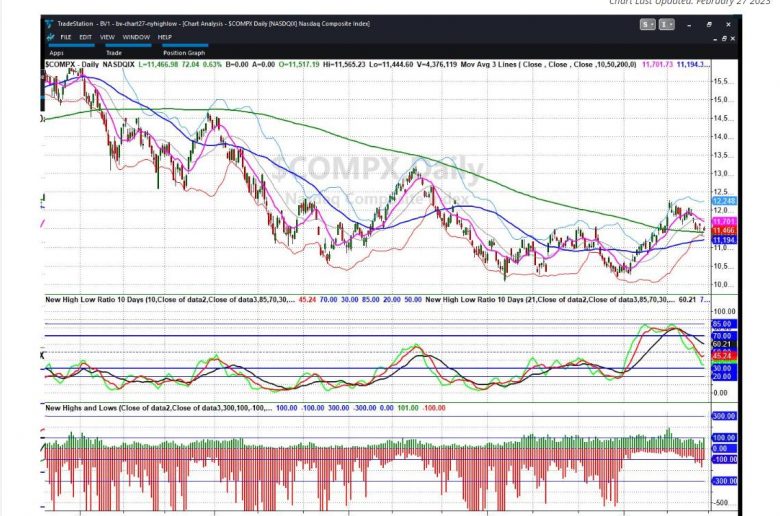Click the 15.0 price axis label
Screen dimensions: 780x516
722,100
